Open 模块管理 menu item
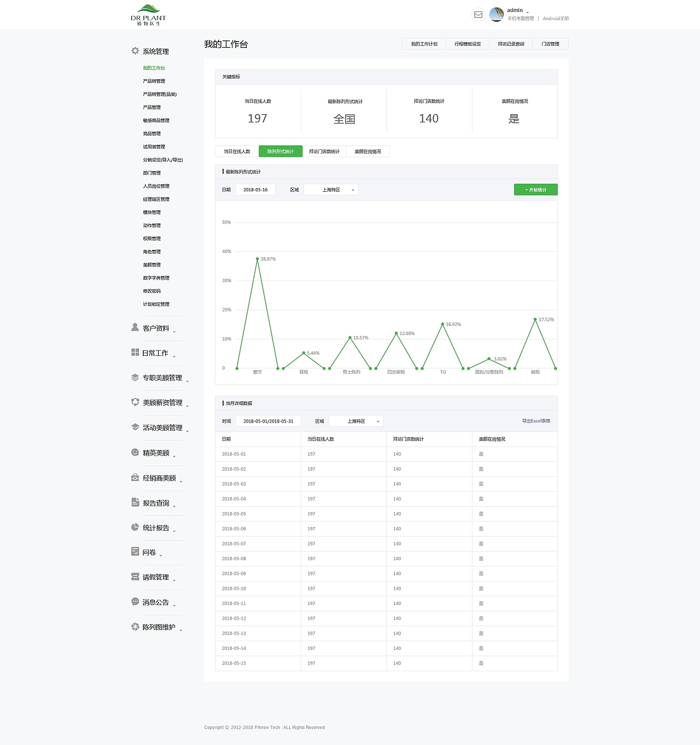The image size is (700, 745). click(151, 212)
